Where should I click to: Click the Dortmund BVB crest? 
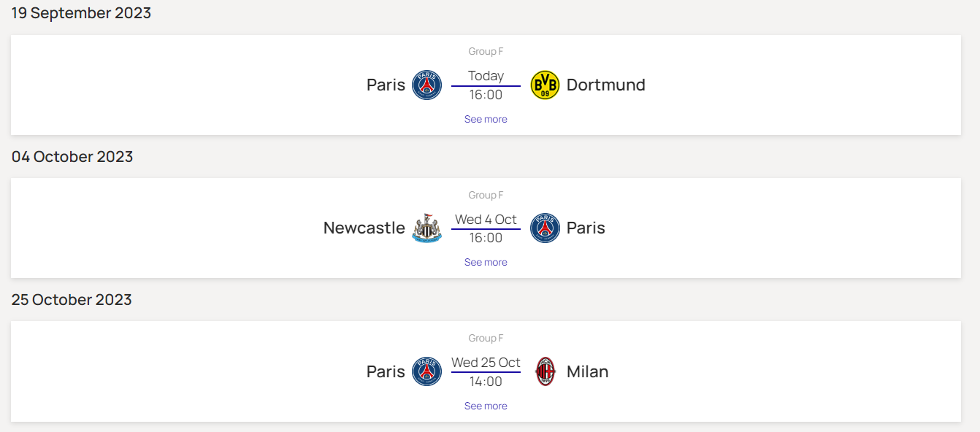(545, 85)
